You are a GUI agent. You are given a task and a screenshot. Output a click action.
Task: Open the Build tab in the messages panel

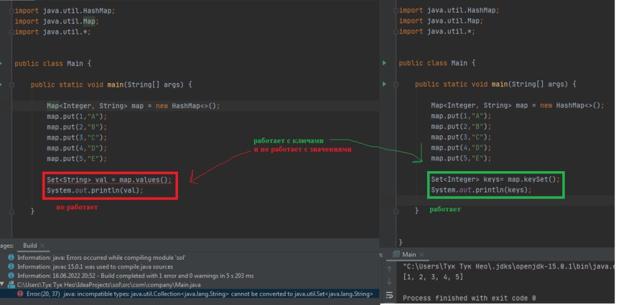[30, 245]
